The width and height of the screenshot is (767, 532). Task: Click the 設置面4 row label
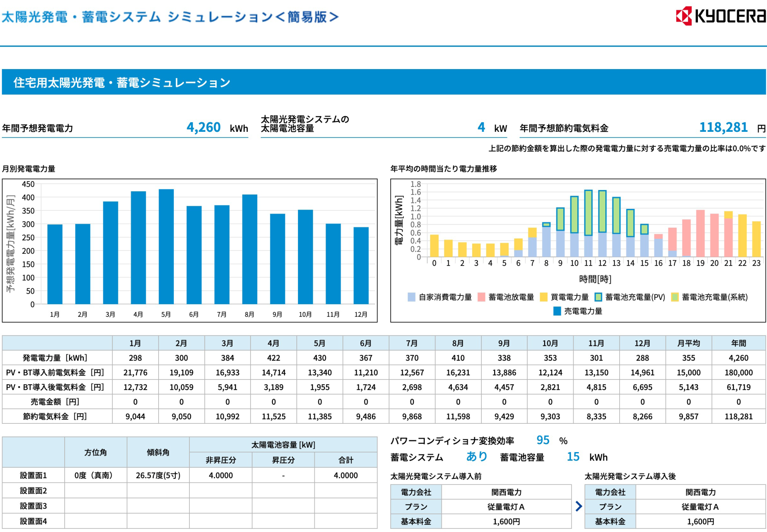34,521
